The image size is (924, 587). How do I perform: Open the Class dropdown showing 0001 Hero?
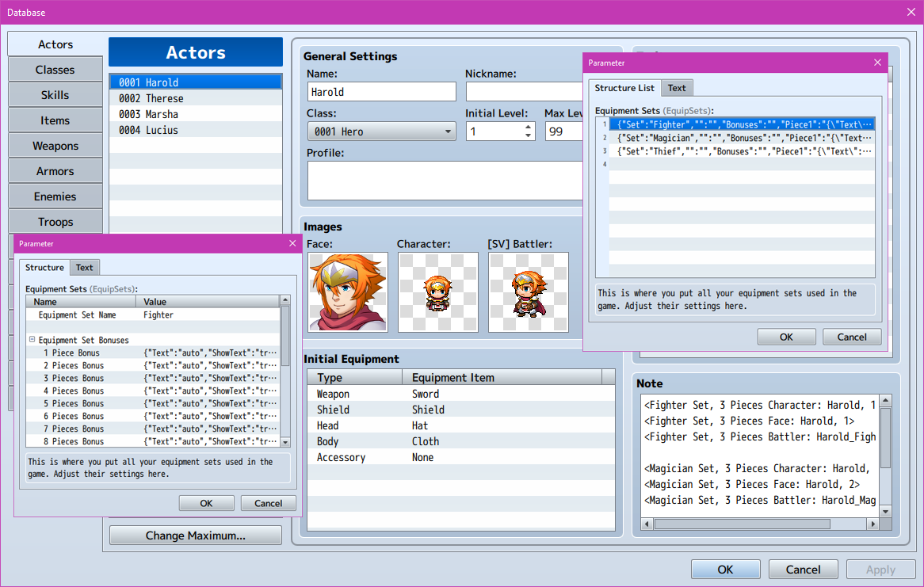(x=382, y=132)
